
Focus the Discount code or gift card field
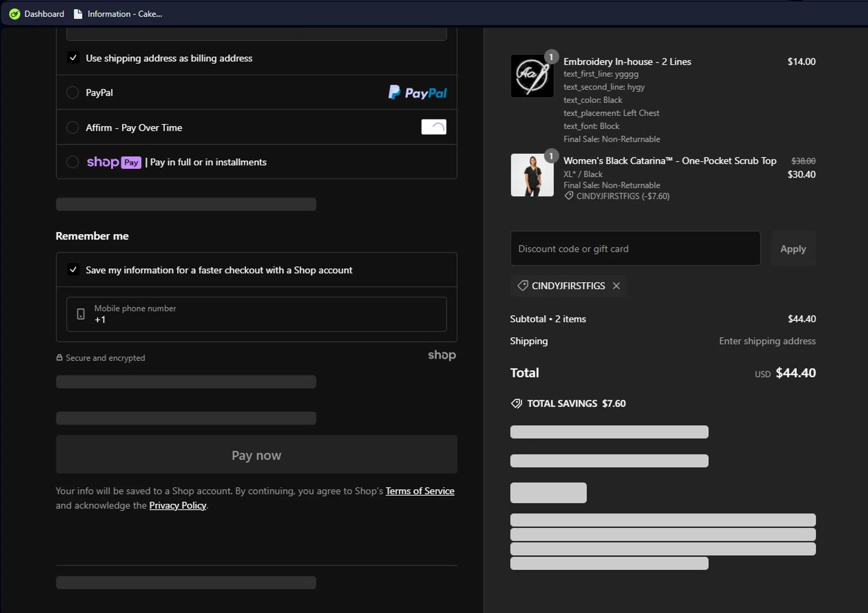click(635, 249)
